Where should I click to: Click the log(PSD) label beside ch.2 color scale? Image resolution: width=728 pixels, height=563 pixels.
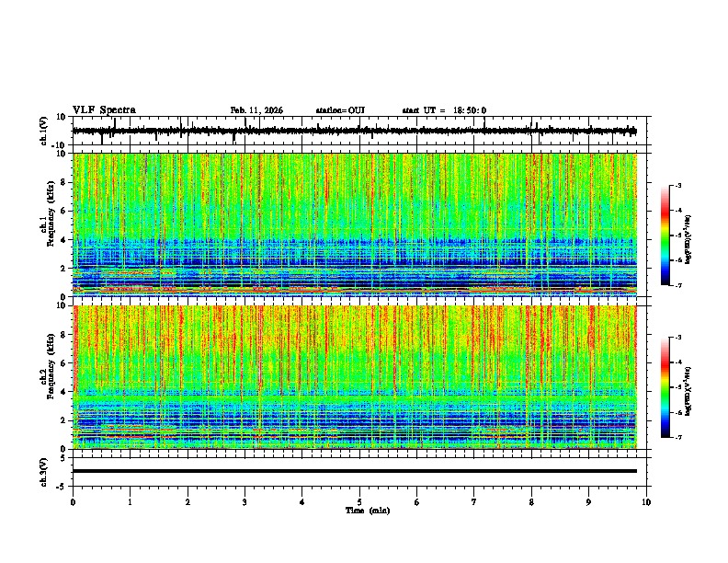click(688, 391)
